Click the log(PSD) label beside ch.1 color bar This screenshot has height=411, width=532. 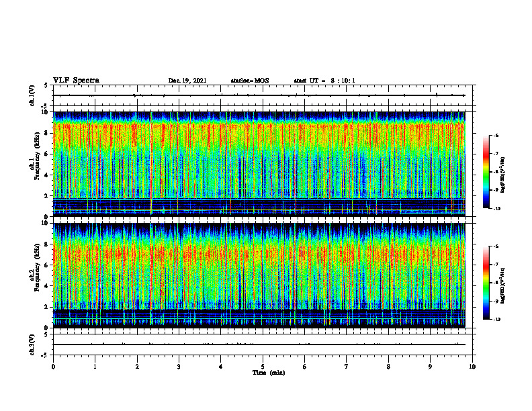pyautogui.click(x=503, y=175)
